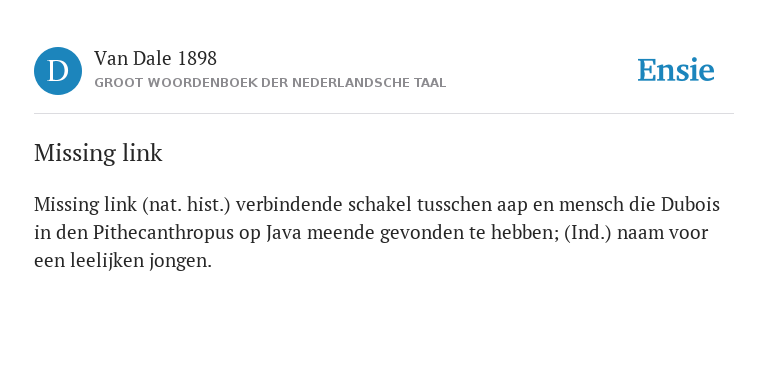768x384 pixels.
Task: Click the (Ind.) abbreviation in the text
Action: (588, 233)
